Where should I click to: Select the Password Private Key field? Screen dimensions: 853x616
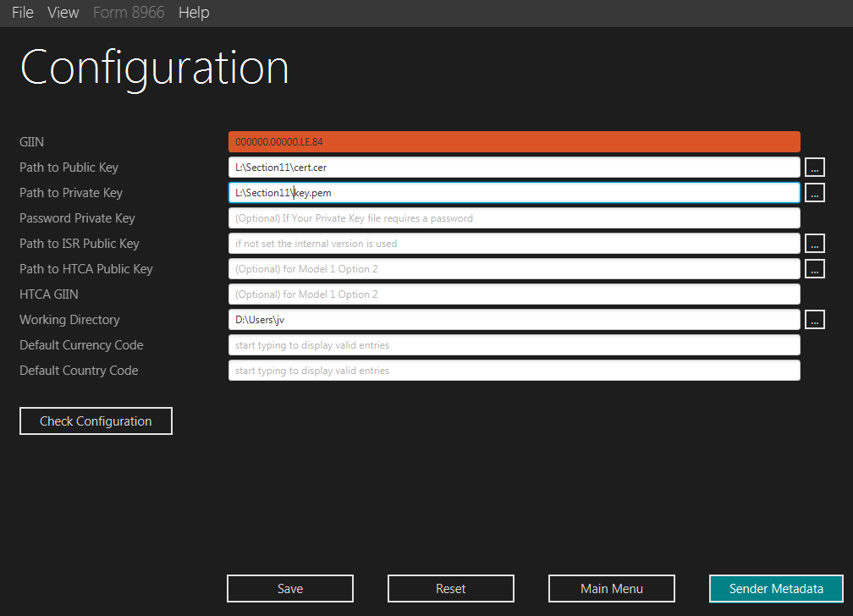click(x=515, y=218)
